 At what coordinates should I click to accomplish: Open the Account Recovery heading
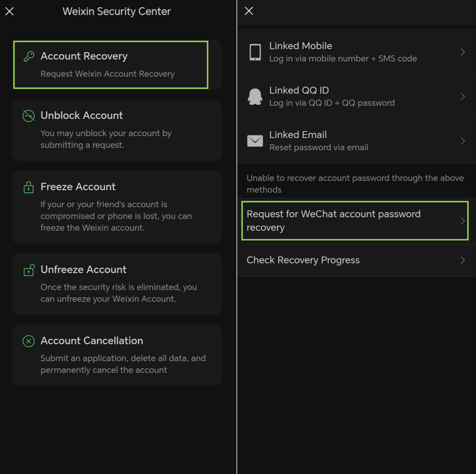coord(84,56)
